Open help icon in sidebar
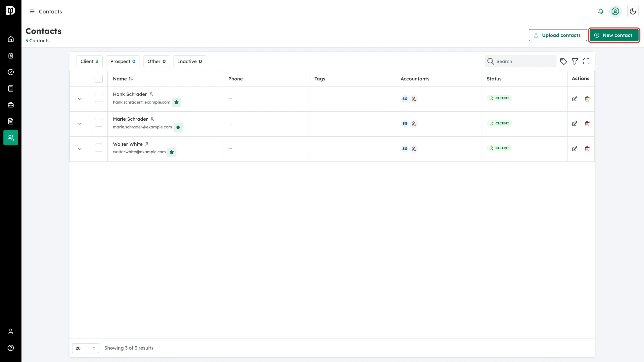This screenshot has height=362, width=644. 11,348
